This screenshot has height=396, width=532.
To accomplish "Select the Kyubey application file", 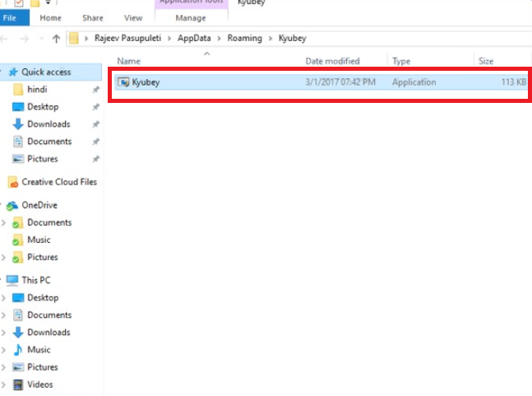I will [x=145, y=82].
